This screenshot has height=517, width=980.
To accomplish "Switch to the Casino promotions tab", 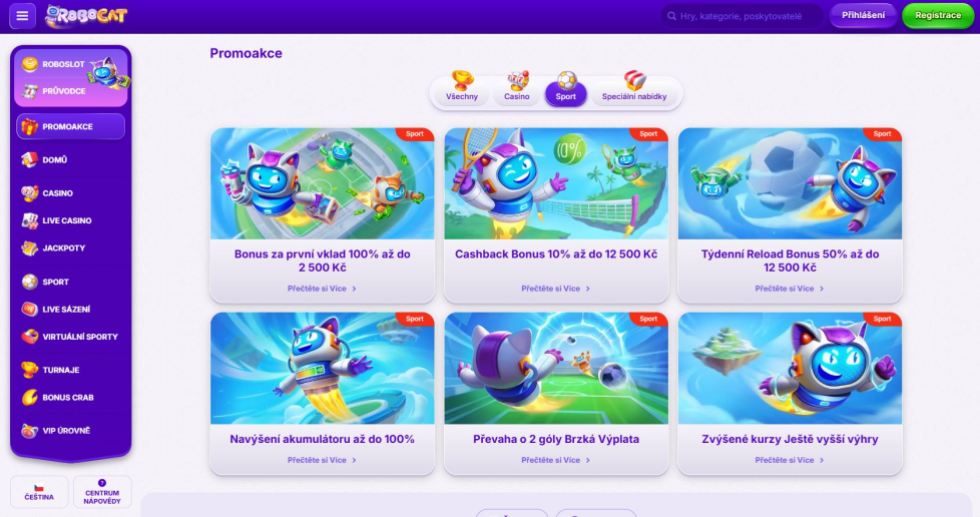I will pyautogui.click(x=517, y=89).
